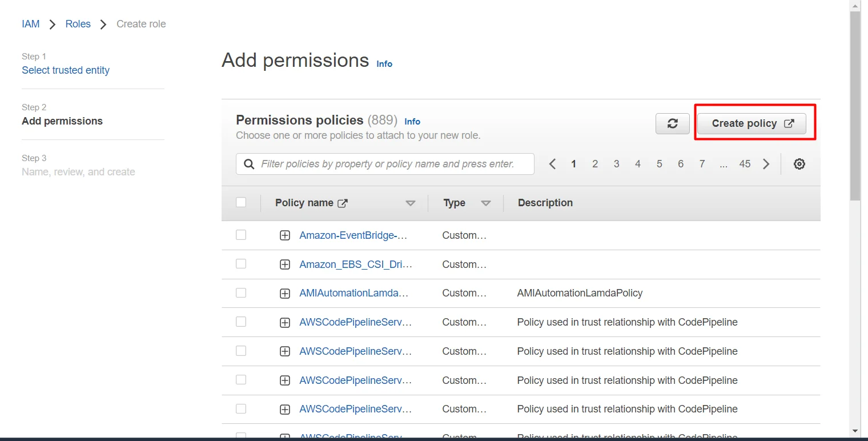Click the refresh policies icon button
The width and height of the screenshot is (868, 441).
click(x=673, y=123)
